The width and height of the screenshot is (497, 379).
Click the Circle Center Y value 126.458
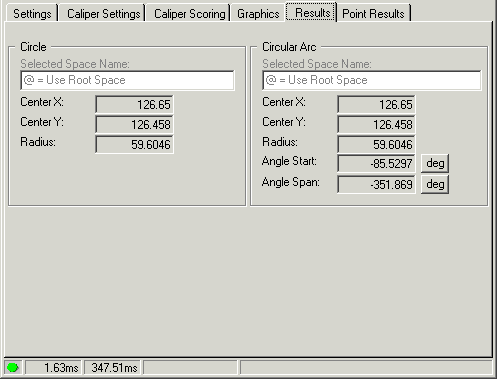click(134, 124)
